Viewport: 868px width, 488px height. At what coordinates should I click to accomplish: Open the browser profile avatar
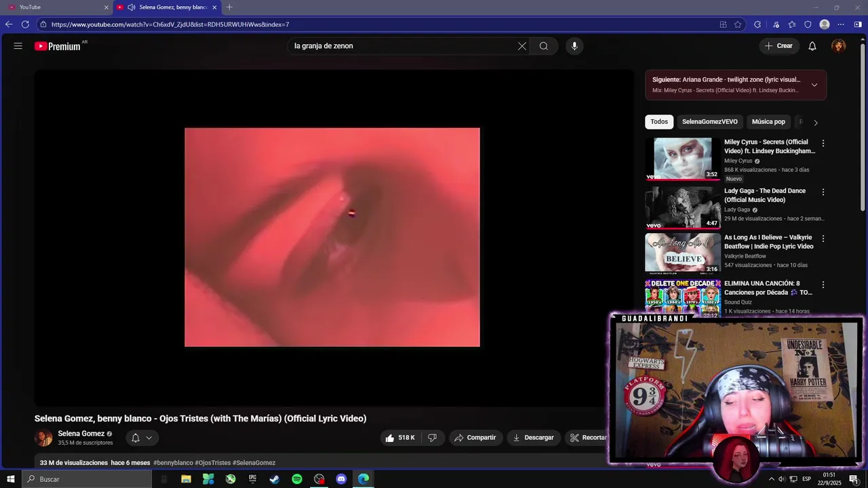[x=825, y=24]
